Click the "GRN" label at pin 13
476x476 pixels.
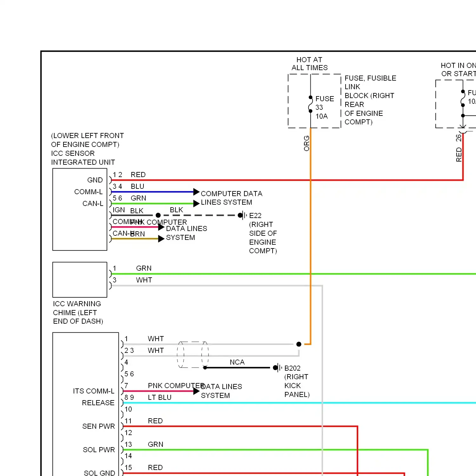(155, 444)
